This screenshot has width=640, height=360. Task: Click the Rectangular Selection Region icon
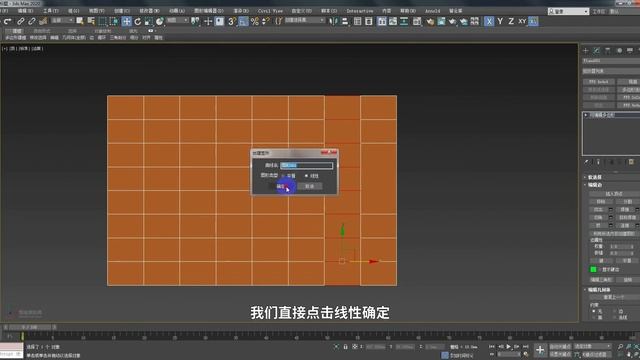(102, 21)
